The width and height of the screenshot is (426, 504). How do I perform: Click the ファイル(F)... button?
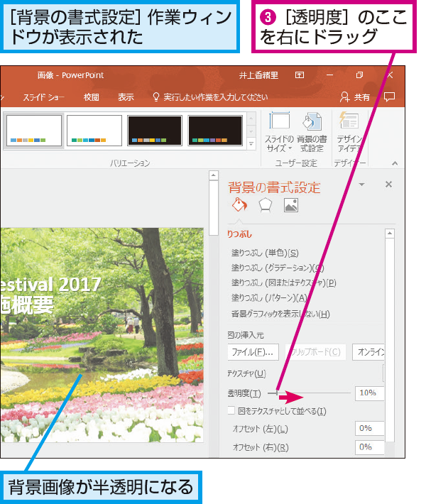[253, 352]
